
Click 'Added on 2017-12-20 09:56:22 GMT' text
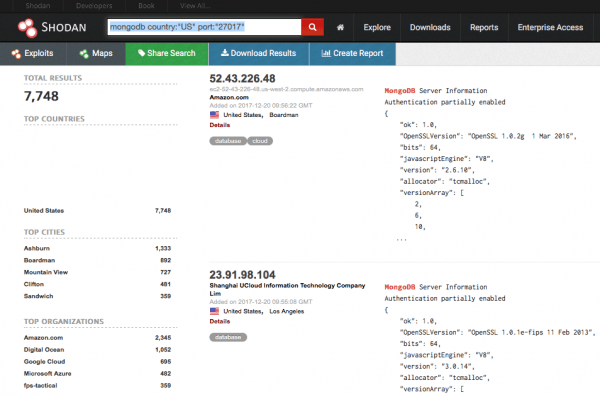coord(261,106)
